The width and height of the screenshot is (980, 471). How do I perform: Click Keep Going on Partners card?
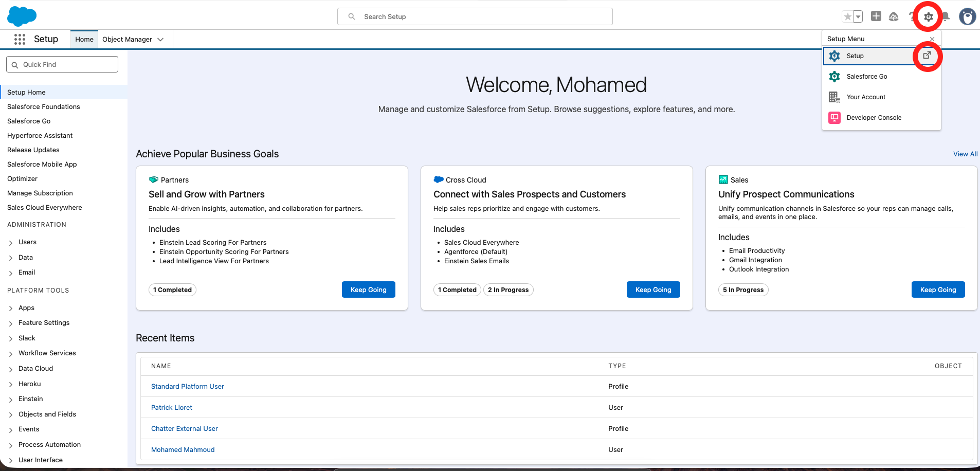(368, 289)
